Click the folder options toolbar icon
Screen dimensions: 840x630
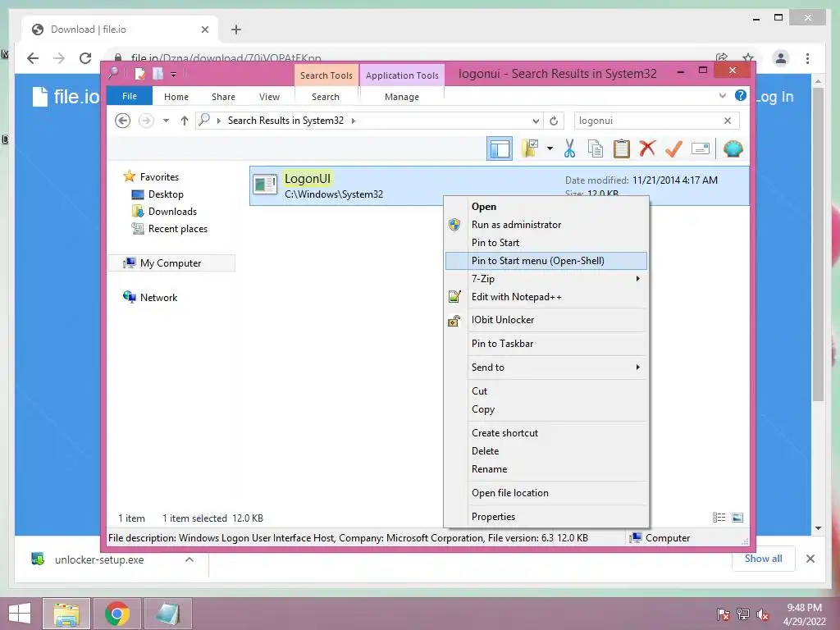coord(531,149)
